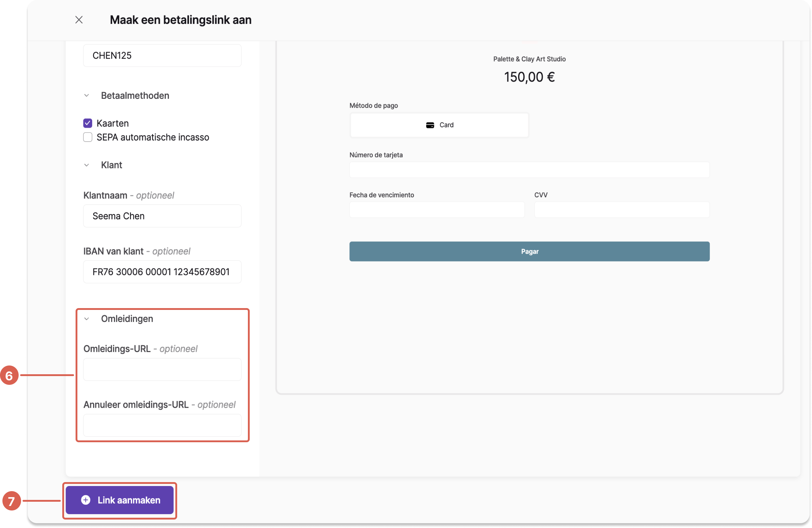Click the Link aanmaken button
This screenshot has height=528, width=812.
[x=120, y=500]
